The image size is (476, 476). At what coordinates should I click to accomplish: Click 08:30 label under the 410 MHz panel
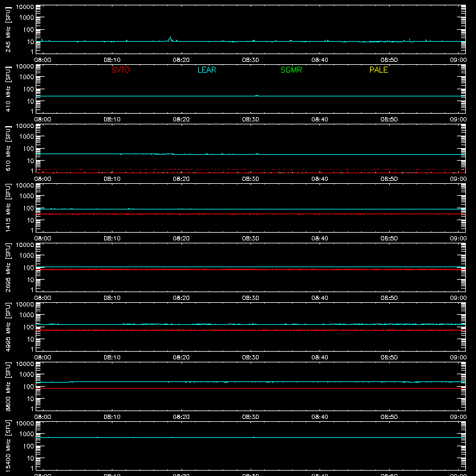pyautogui.click(x=250, y=120)
